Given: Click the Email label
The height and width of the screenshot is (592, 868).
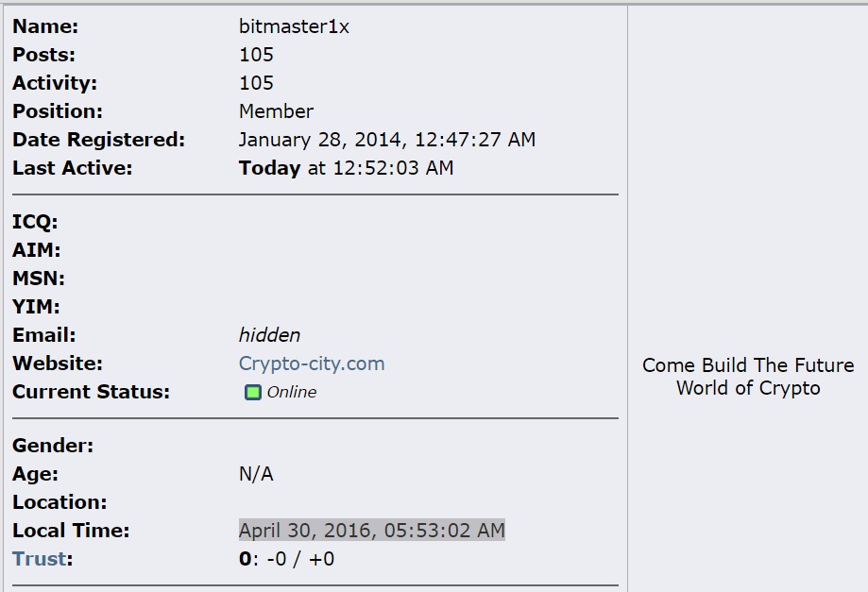Looking at the screenshot, I should [x=44, y=335].
